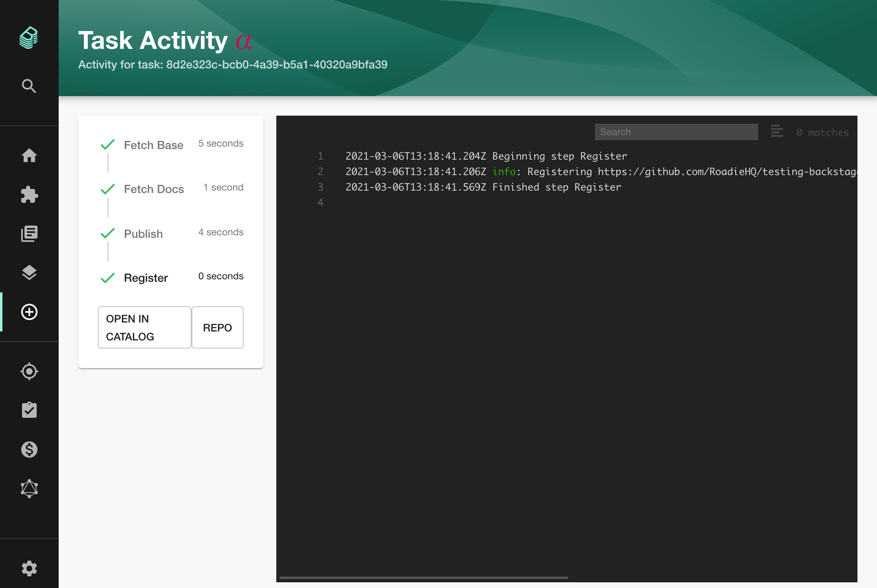The width and height of the screenshot is (877, 588).
Task: Click the log horizontal scrollbar
Action: tap(423, 577)
